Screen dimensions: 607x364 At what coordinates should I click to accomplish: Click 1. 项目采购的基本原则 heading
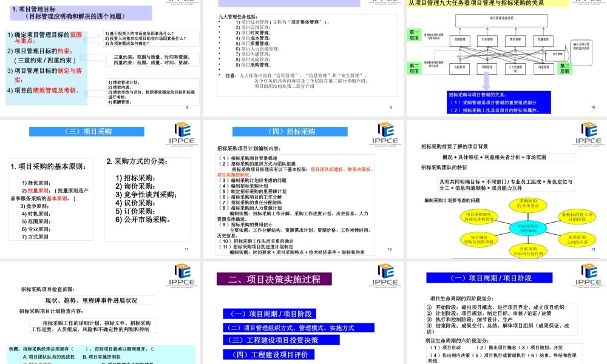(48, 167)
